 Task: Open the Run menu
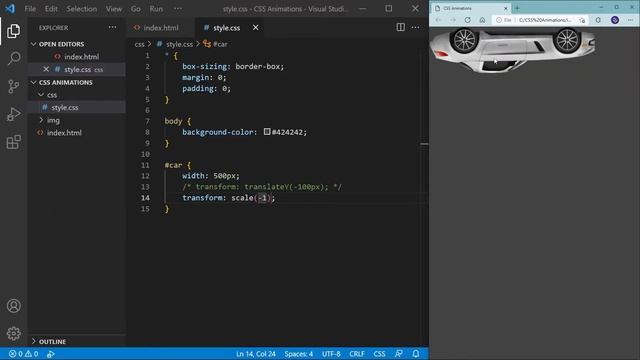pyautogui.click(x=156, y=9)
